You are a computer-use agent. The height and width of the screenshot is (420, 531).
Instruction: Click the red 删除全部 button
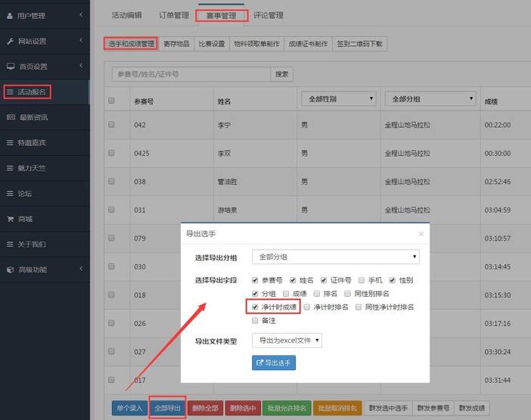click(205, 408)
